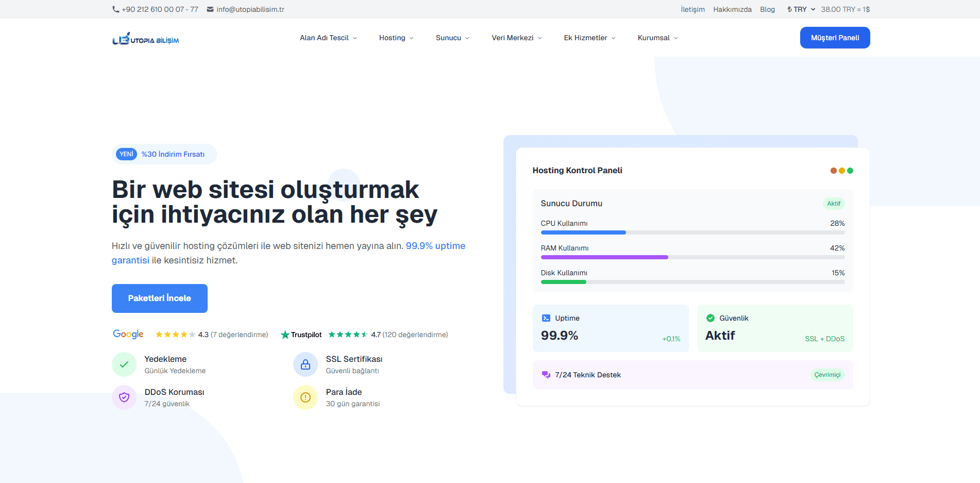Click the Para İade warning icon
Screen dimensions: 980x483
coord(306,397)
